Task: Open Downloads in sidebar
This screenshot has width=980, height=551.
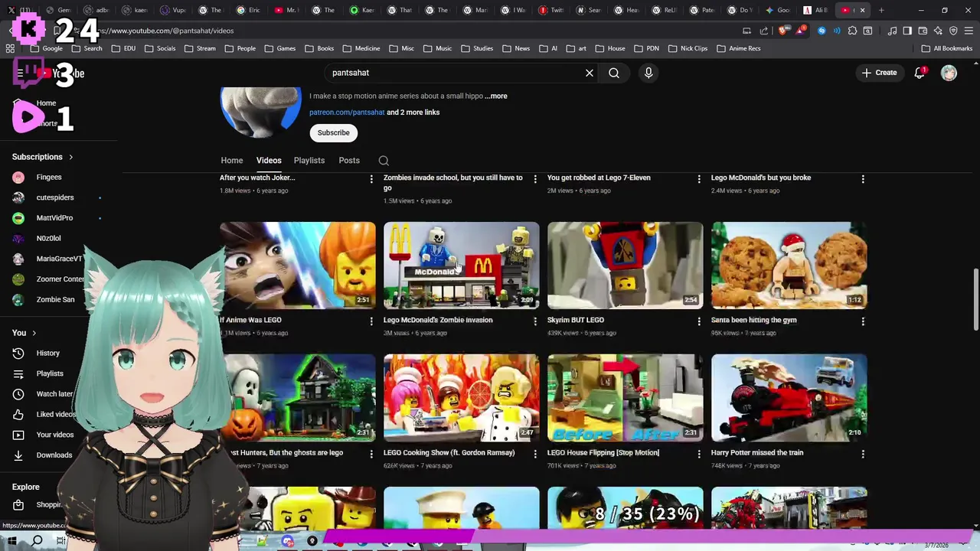Action: [54, 455]
